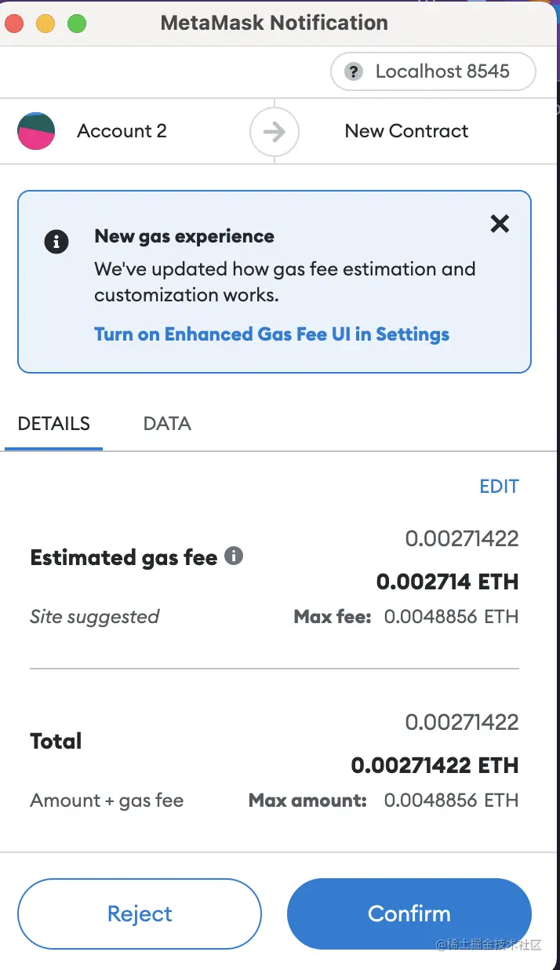Click the bold 0.00271422 ETH total amount
This screenshot has width=560, height=970.
tap(435, 766)
